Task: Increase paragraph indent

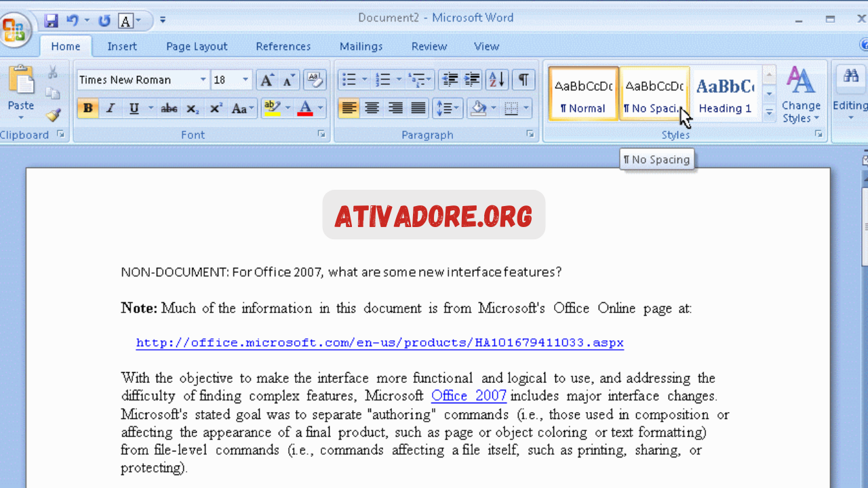Action: coord(473,80)
